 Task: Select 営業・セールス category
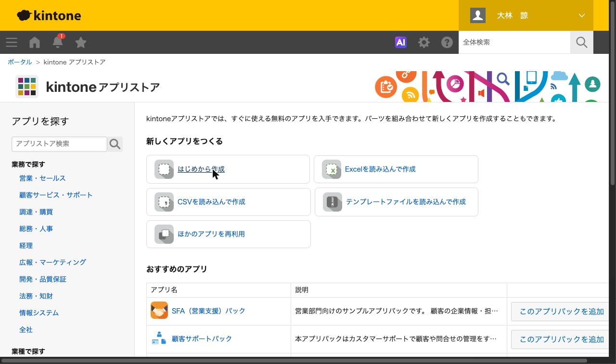point(42,178)
